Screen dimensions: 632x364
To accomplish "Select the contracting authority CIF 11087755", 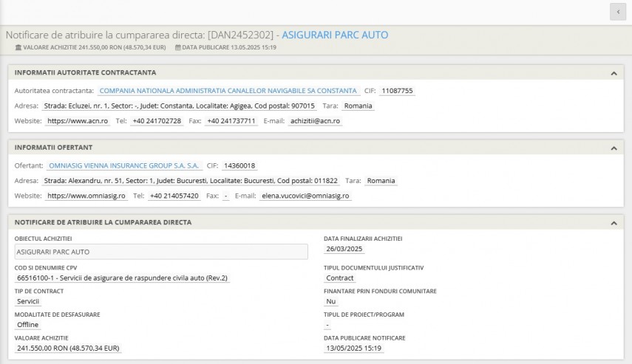I will [x=397, y=91].
